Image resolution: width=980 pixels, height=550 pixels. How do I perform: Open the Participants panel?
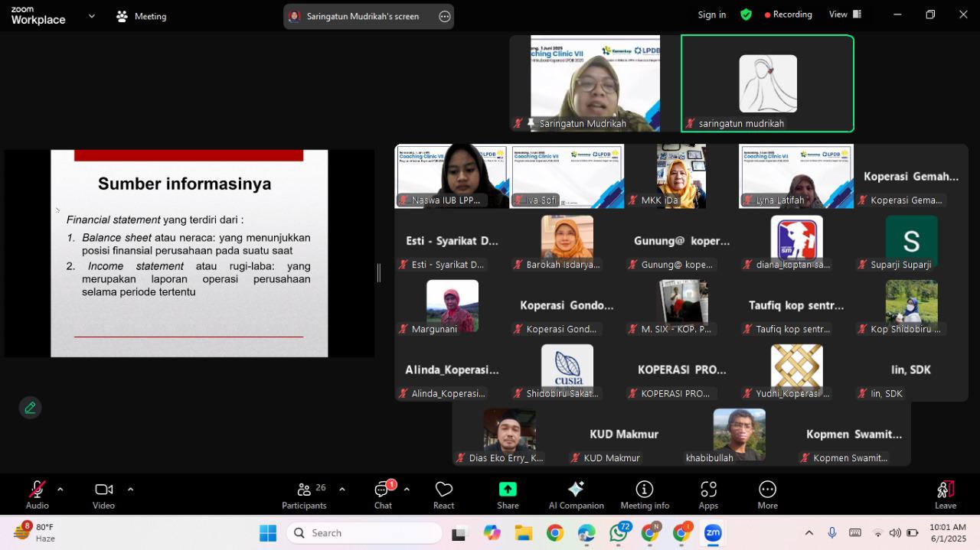click(304, 495)
